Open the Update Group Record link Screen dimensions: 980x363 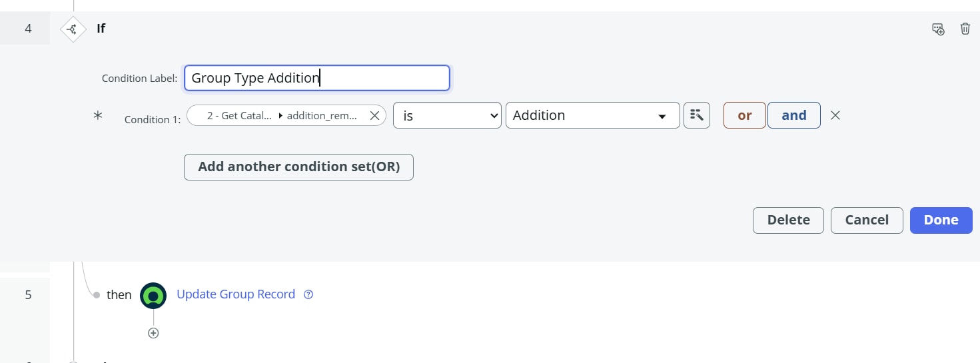(x=235, y=294)
